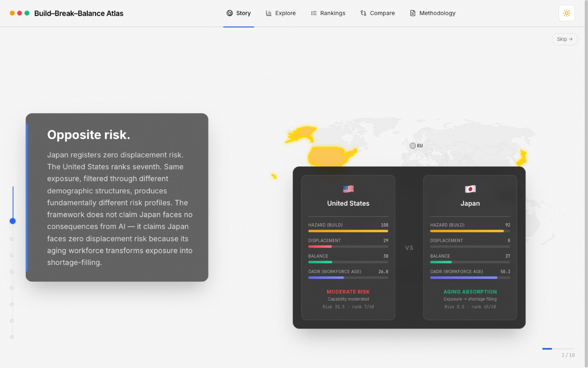Select the active blue story timeline dot
The image size is (588, 368).
pos(13,221)
